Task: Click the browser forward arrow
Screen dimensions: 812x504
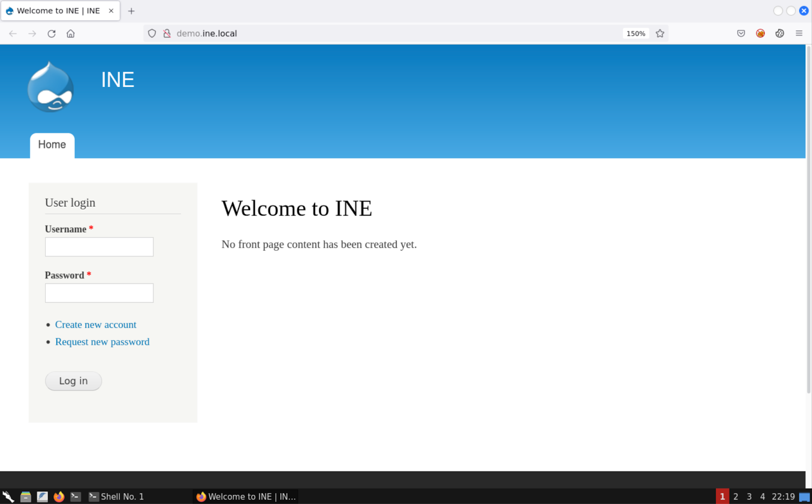Action: click(32, 33)
